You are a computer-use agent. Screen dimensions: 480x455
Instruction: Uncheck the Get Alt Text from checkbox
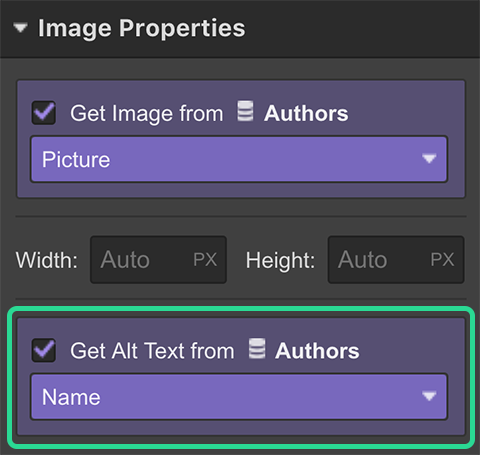pyautogui.click(x=43, y=350)
